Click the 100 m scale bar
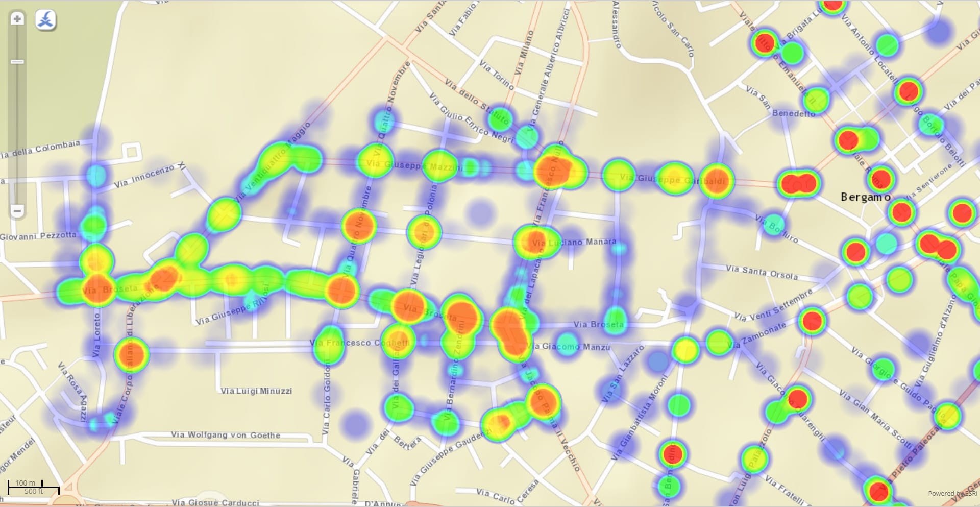The width and height of the screenshot is (980, 507). [26, 483]
